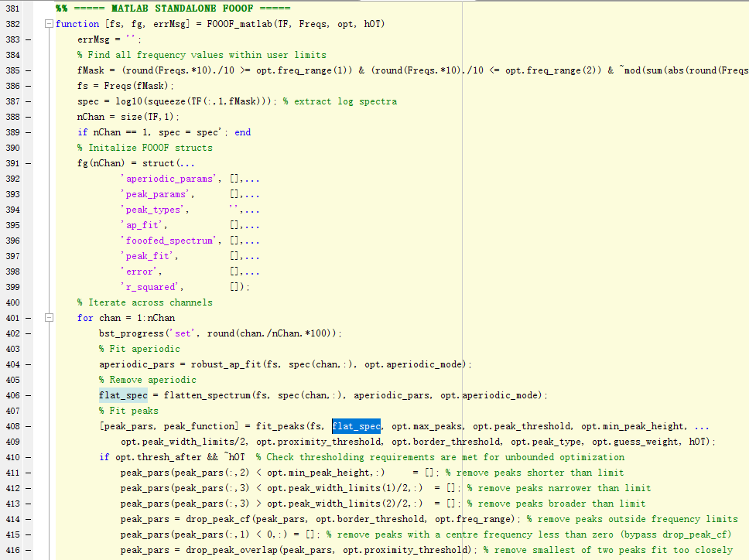Screen dimensions: 749x560
Task: Click 'flatten_spectrum' call on line 406
Action: [207, 395]
